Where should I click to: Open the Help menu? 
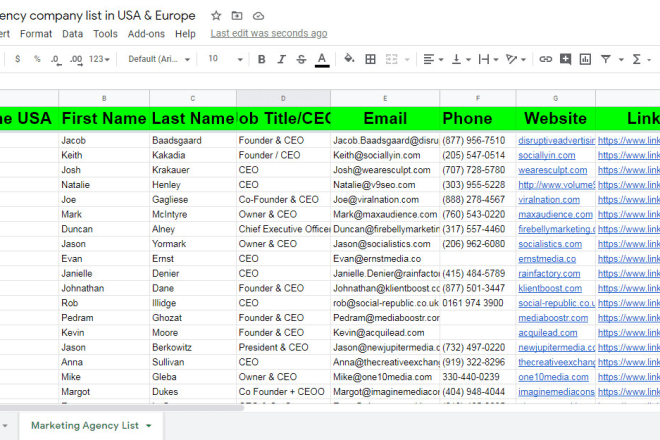pos(185,34)
